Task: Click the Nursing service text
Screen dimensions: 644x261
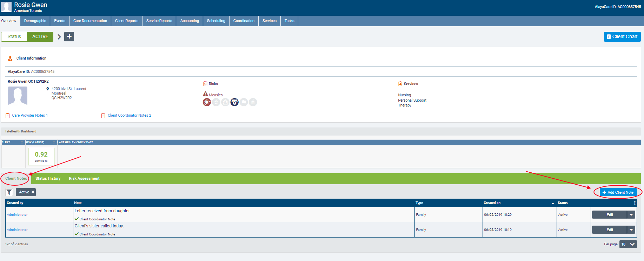Action: click(x=404, y=95)
